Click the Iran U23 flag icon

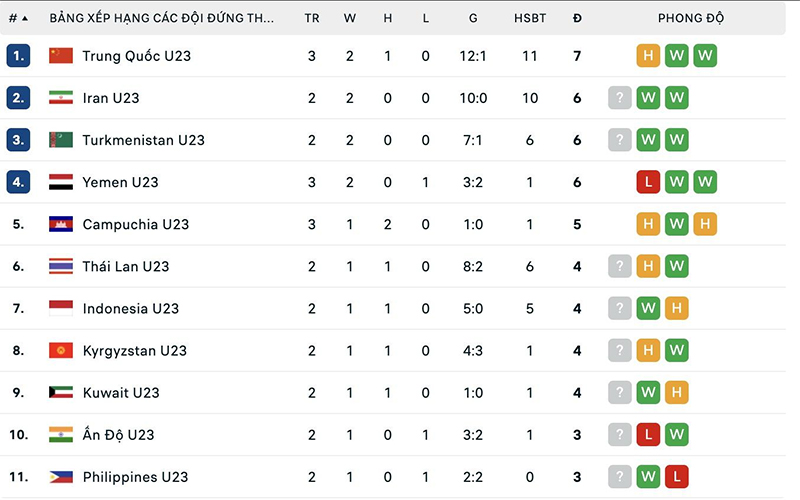coord(61,97)
